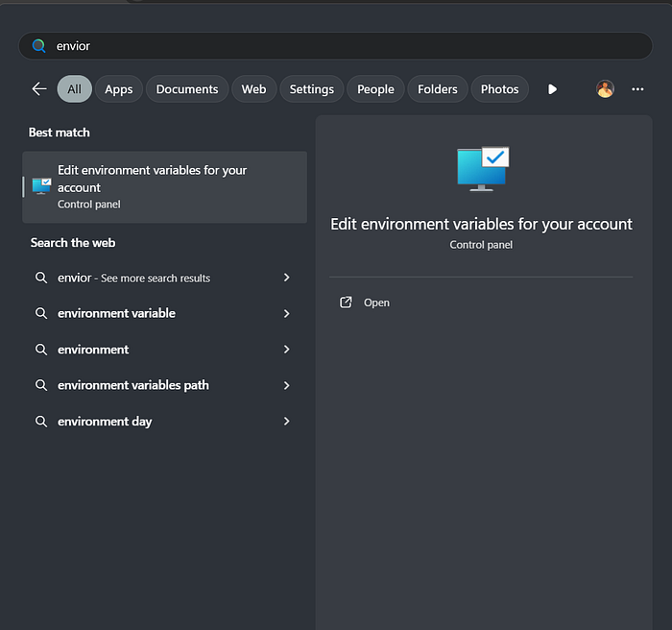The image size is (672, 630).
Task: Click the preview title 'Edit environment variables for your account'
Action: click(x=481, y=225)
